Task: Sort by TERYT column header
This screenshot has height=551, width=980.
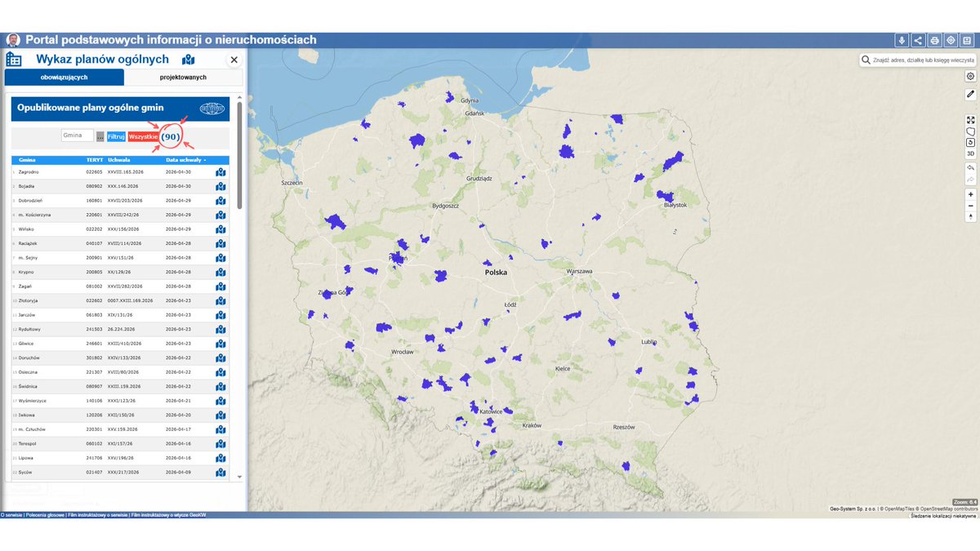Action: 94,160
